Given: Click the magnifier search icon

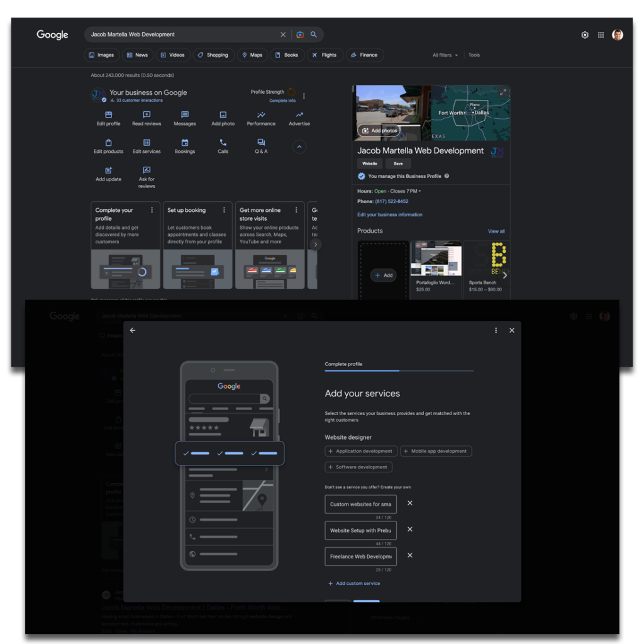Looking at the screenshot, I should 314,35.
